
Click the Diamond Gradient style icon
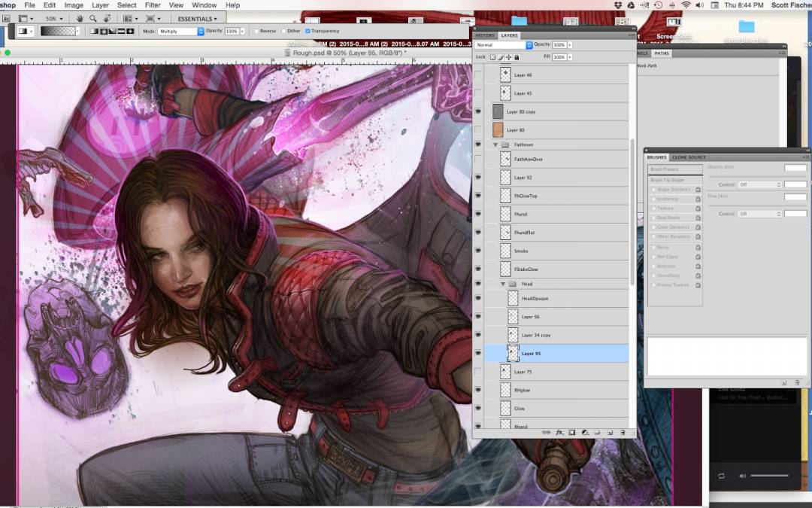coord(130,31)
